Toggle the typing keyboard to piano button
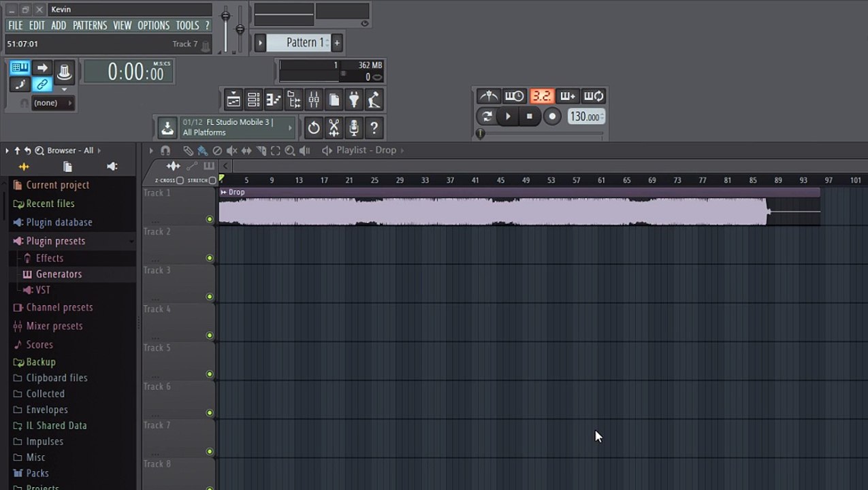Screen dimensions: 868x490 click(20, 68)
